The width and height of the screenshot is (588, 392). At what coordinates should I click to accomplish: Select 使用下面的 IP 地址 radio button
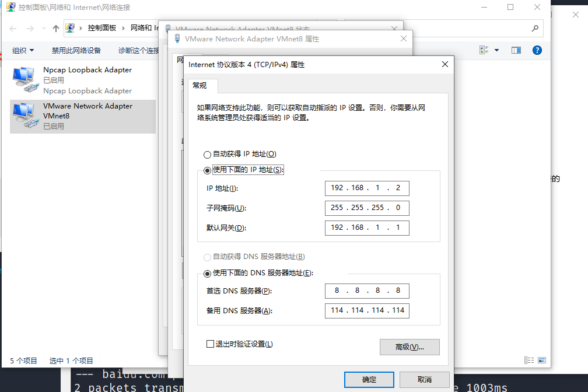click(x=207, y=170)
